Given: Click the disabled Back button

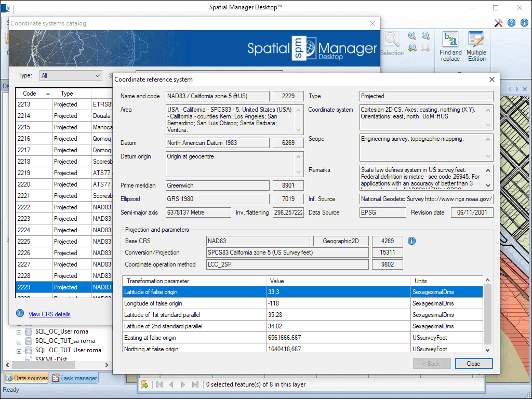Looking at the screenshot, I should (432, 363).
